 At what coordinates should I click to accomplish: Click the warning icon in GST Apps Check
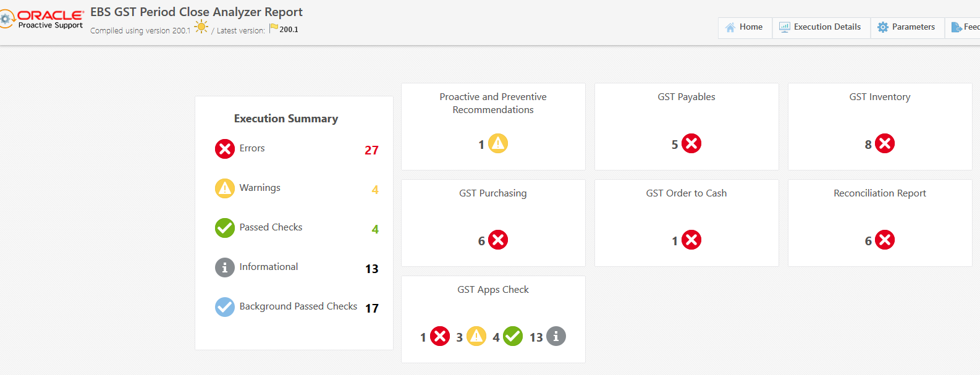[x=476, y=337]
